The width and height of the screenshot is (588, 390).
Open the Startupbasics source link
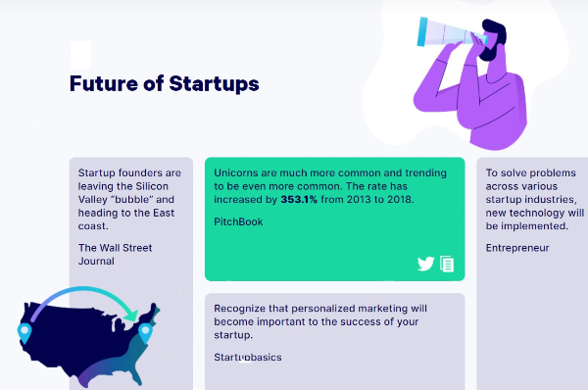pos(248,357)
